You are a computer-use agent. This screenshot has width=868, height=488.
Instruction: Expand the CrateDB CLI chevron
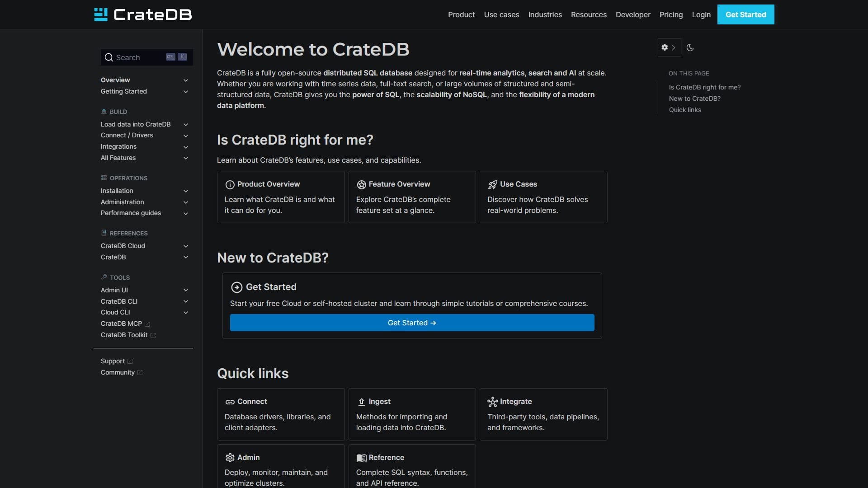pyautogui.click(x=186, y=301)
